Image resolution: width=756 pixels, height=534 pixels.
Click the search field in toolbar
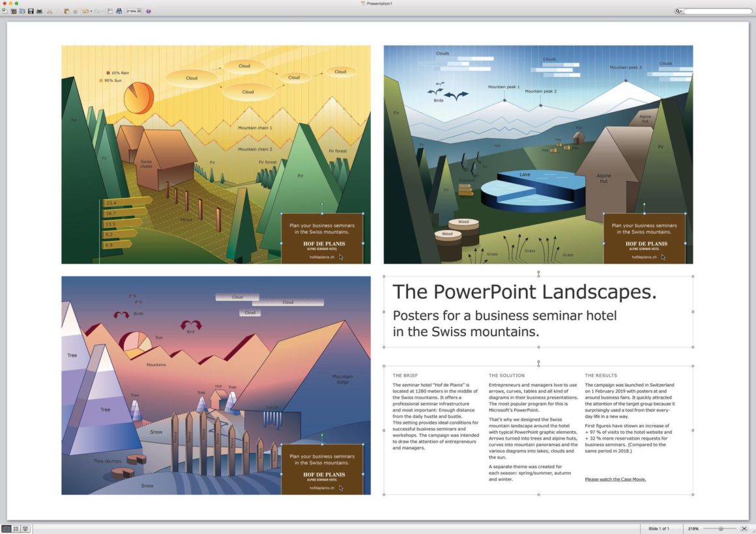click(x=717, y=11)
